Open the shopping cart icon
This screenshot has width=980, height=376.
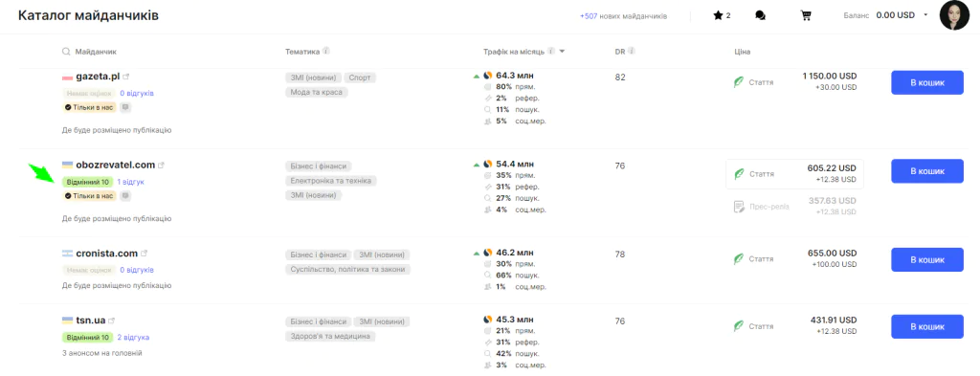pyautogui.click(x=806, y=15)
